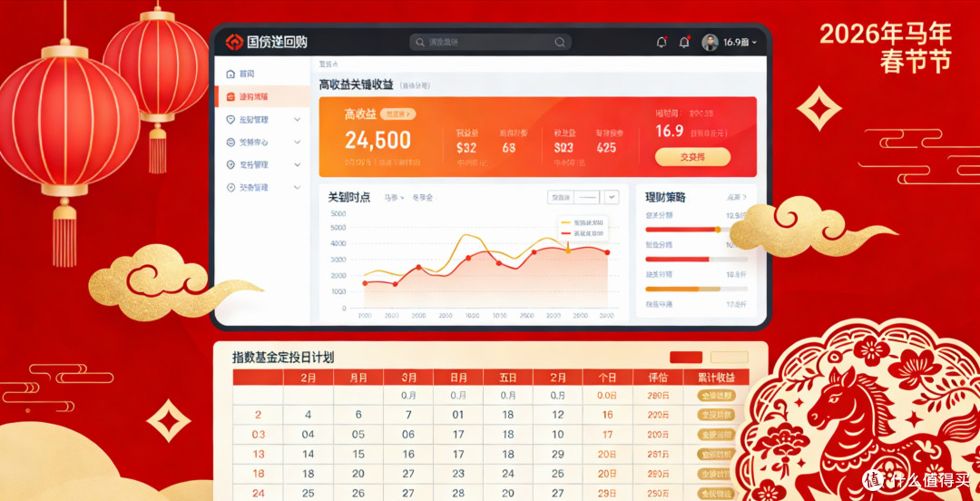Viewport: 980px width, 501px height.
Task: Click the 261万 value in calendar table
Action: pos(658,454)
